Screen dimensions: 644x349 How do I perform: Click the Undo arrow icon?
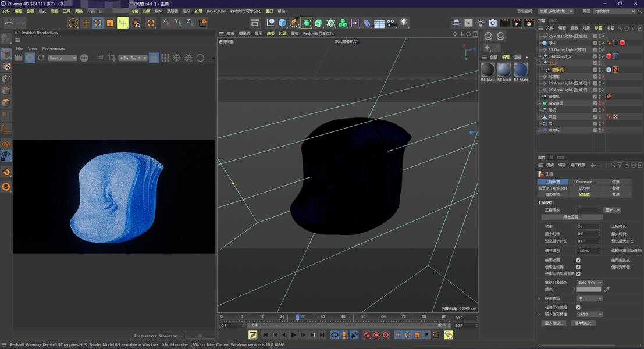pyautogui.click(x=8, y=23)
